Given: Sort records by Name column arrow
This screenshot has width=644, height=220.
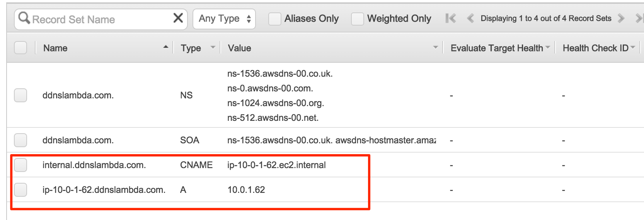Looking at the screenshot, I should 166,47.
